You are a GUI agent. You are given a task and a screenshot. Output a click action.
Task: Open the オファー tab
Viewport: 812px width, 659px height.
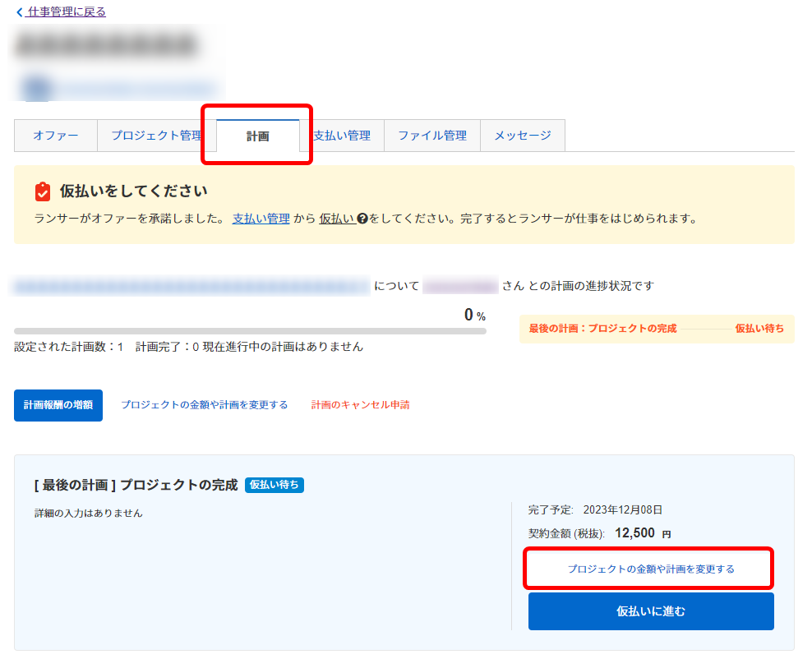(x=56, y=136)
